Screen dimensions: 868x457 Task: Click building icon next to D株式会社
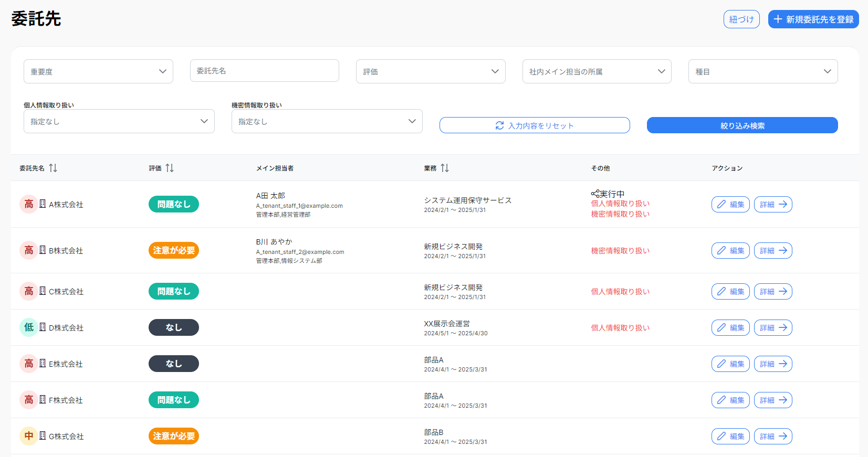[43, 327]
